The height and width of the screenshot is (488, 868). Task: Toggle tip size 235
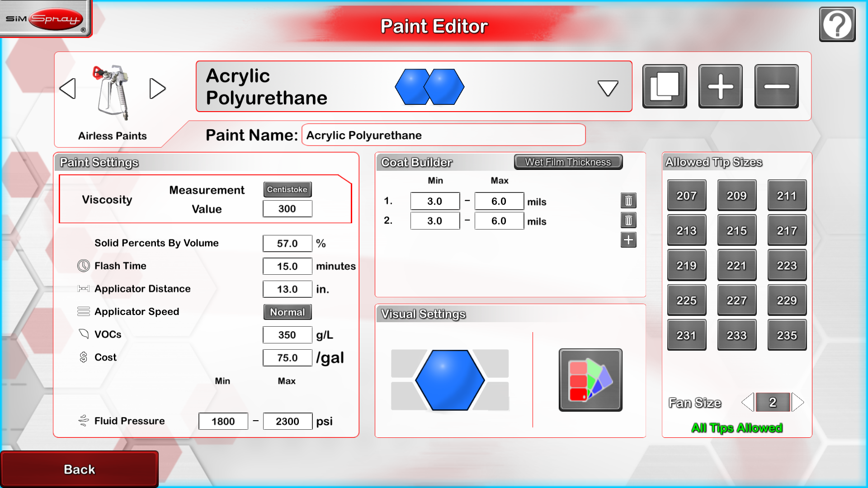[x=787, y=335]
